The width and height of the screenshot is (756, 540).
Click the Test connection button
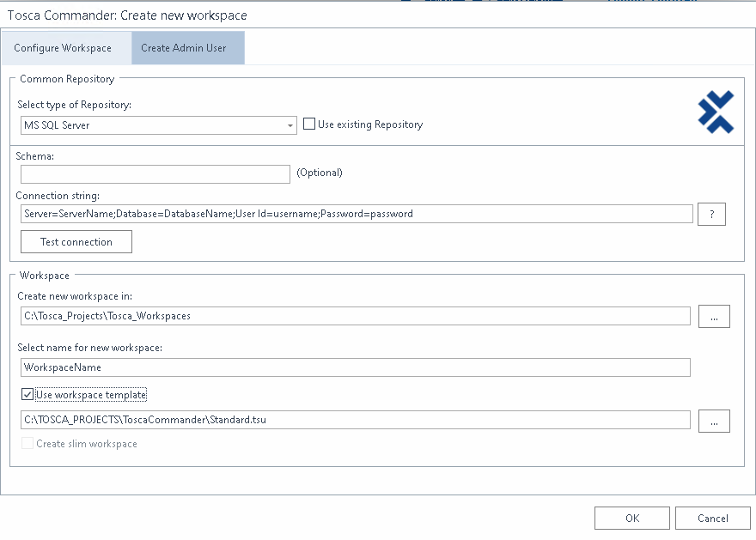[x=76, y=242]
